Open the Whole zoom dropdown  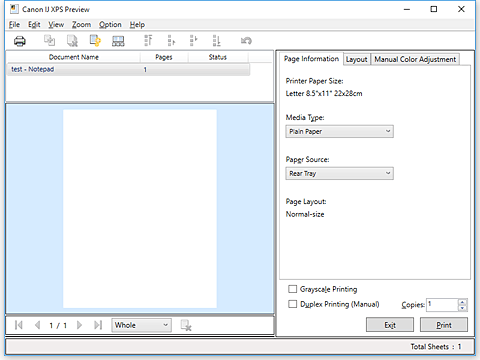point(141,325)
